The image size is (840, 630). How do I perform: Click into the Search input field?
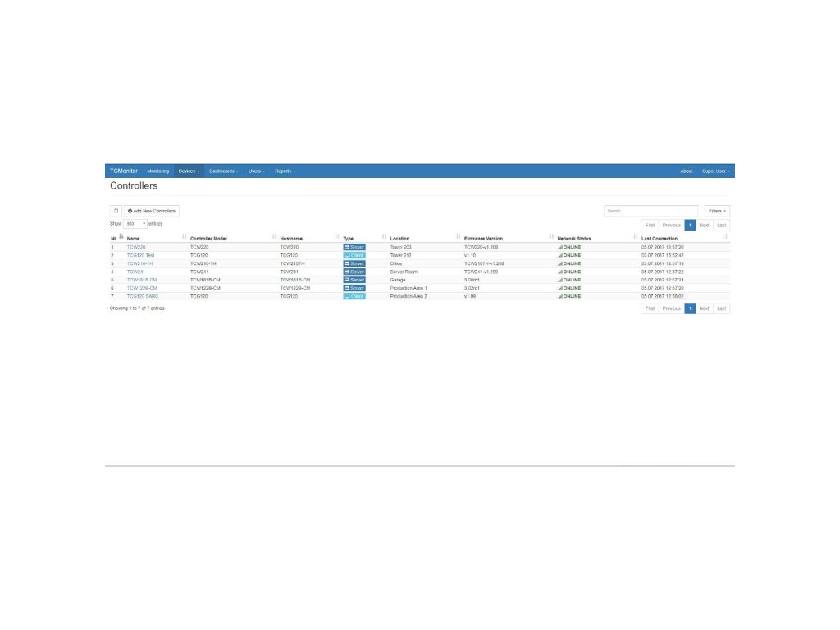click(651, 211)
